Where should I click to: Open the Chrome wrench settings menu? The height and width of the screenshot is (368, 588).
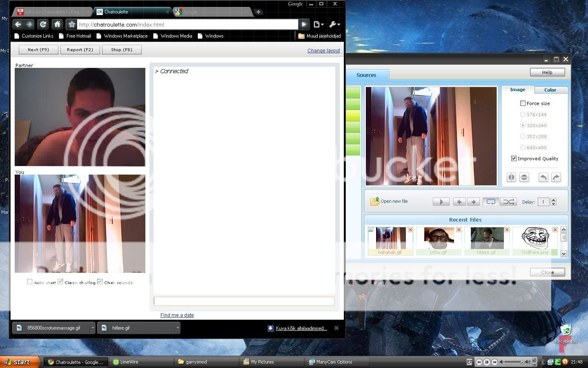pos(334,25)
